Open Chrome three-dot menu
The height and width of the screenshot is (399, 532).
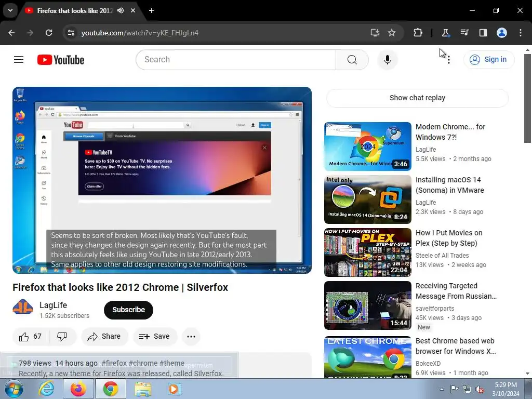pos(521,33)
